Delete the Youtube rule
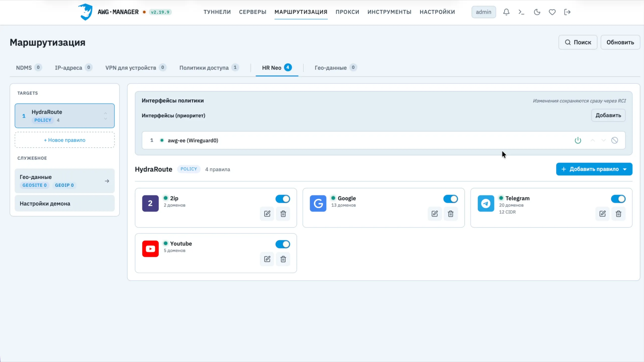Viewport: 644px width, 362px height. pyautogui.click(x=283, y=259)
